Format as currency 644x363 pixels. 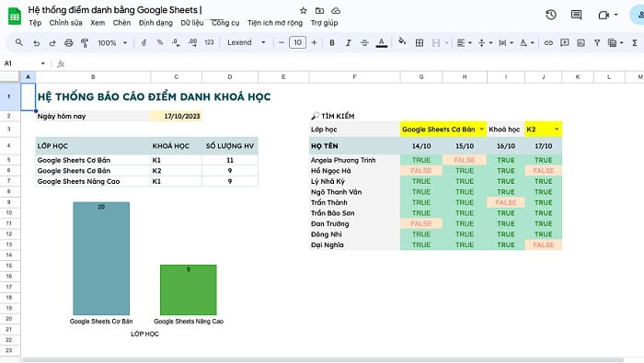point(144,42)
